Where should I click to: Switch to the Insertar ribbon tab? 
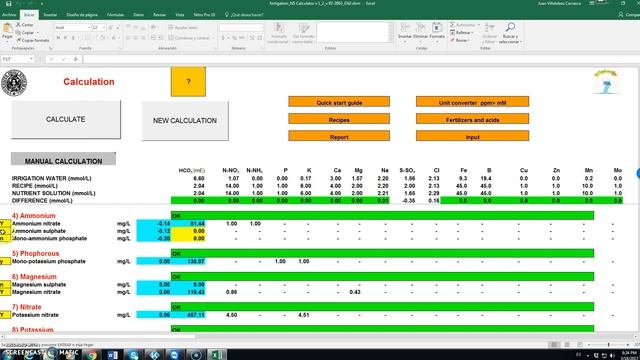click(x=50, y=15)
